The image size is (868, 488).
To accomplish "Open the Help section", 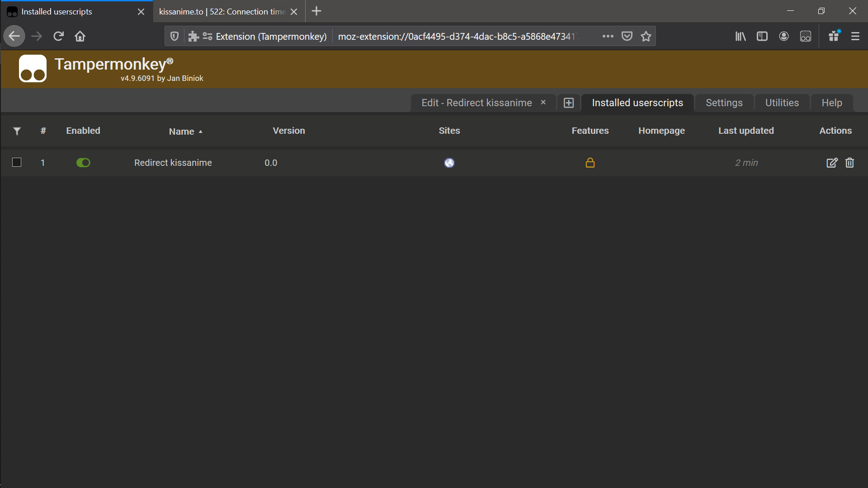I will coord(831,103).
